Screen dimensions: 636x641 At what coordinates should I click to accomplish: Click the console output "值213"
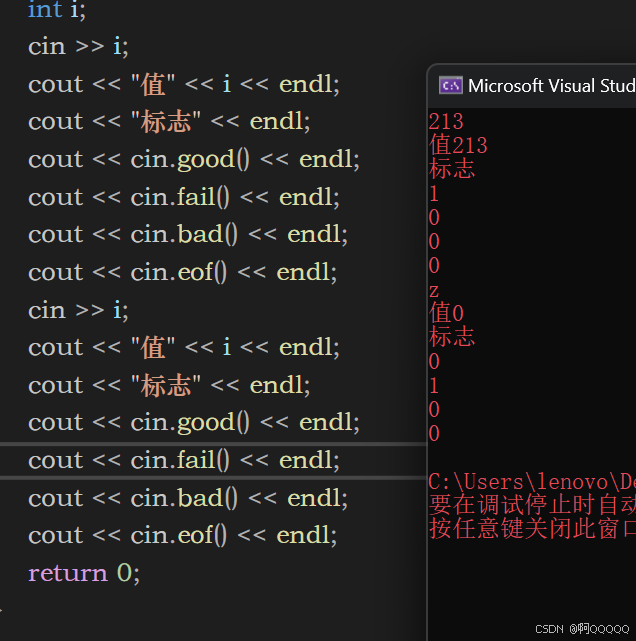point(458,145)
